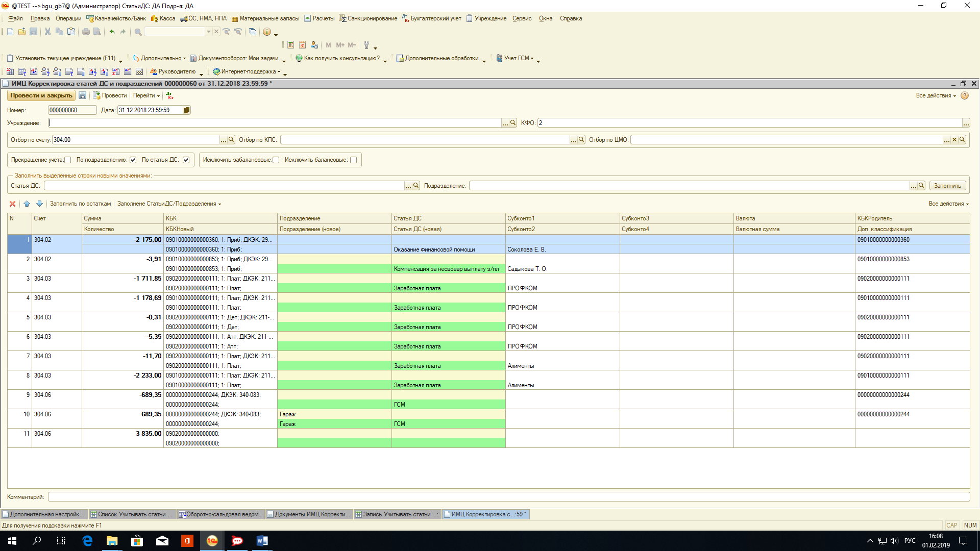Delete row with red X icon

pos(12,204)
